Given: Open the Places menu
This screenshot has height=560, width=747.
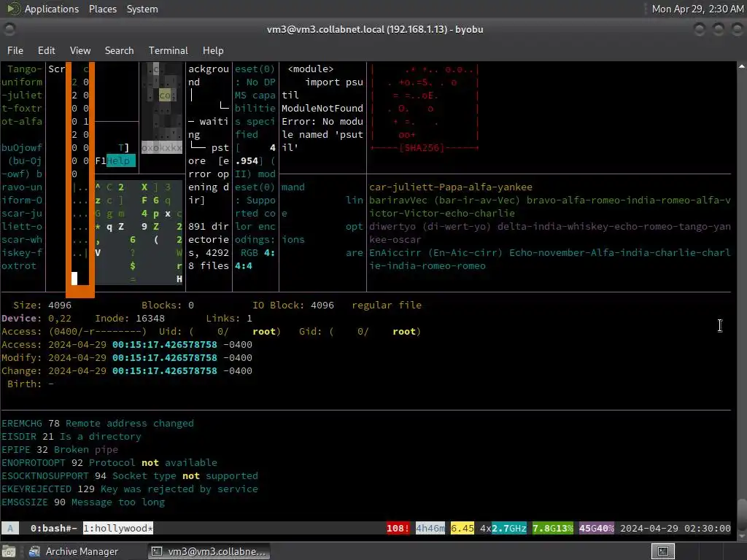Looking at the screenshot, I should click(x=102, y=9).
